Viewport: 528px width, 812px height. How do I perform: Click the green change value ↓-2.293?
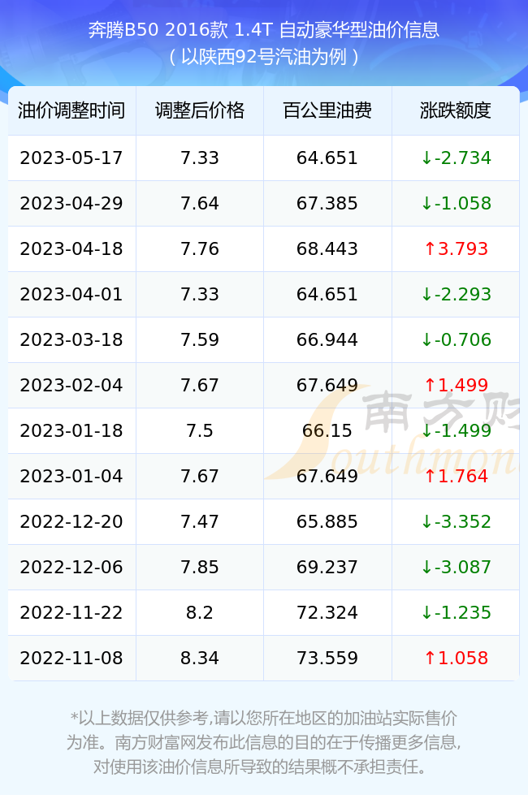pos(456,295)
